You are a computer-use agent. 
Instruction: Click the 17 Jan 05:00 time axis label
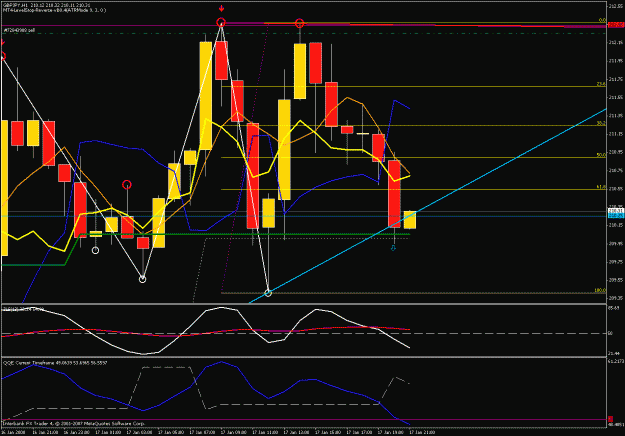pos(171,432)
